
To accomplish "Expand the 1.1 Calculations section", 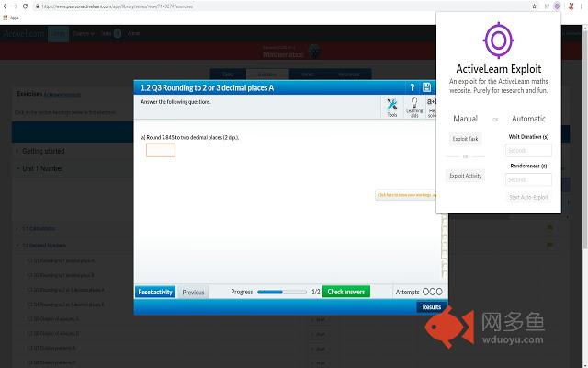I will pos(36,229).
